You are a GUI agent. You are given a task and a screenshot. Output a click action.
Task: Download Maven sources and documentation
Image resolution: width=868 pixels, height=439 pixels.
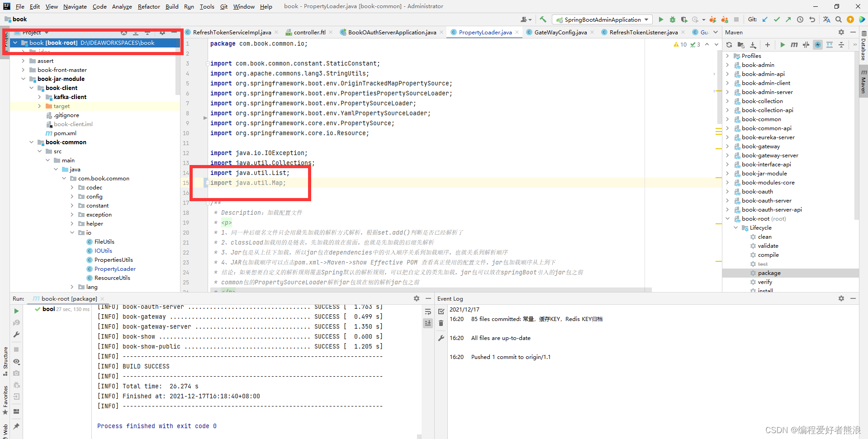(753, 45)
